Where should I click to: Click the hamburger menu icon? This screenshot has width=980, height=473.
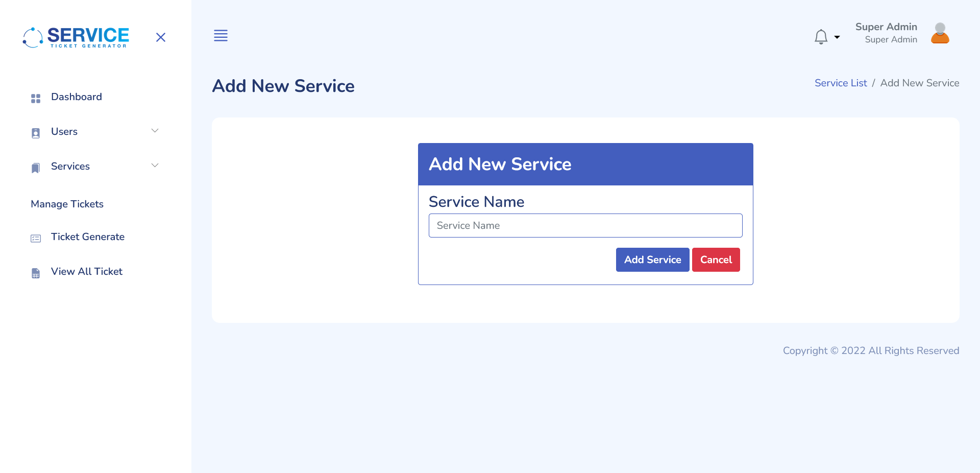[220, 35]
